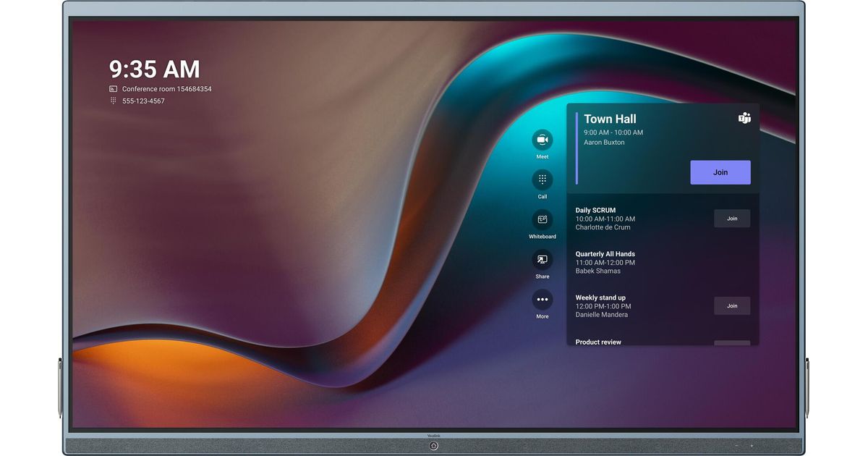The image size is (868, 456).
Task: Click the partially visible Product review Join button
Action: 731,342
